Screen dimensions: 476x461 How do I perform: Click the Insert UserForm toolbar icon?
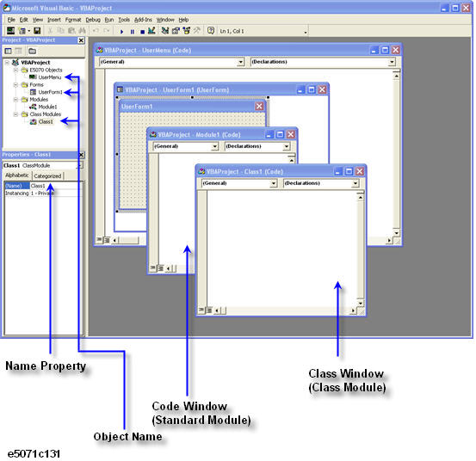tap(22, 31)
